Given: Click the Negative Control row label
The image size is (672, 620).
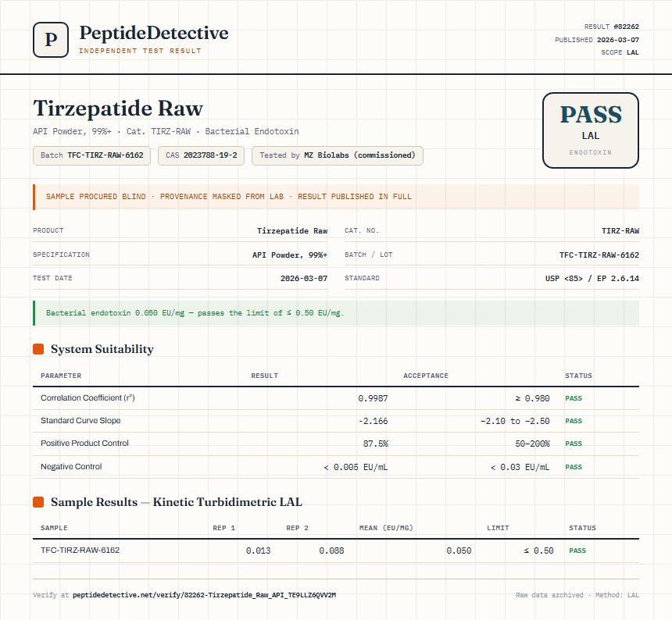Looking at the screenshot, I should [x=71, y=467].
